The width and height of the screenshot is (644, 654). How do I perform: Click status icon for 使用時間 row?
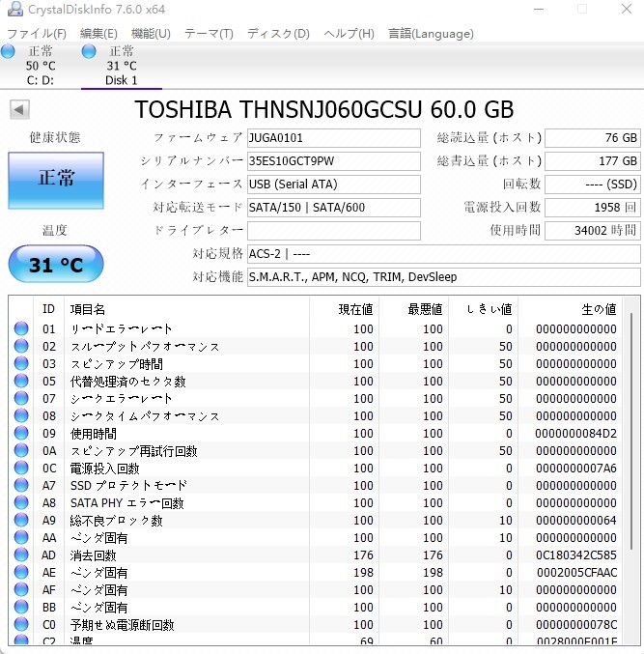[21, 434]
